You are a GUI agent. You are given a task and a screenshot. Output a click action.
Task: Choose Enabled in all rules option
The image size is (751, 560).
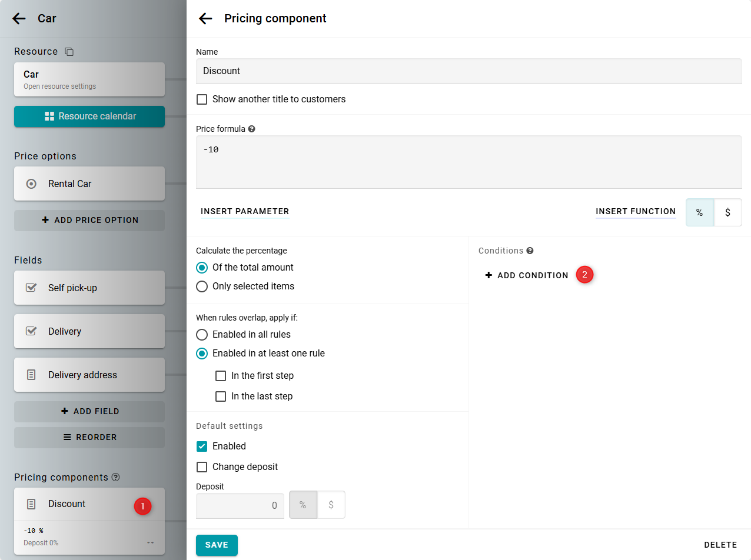(202, 335)
